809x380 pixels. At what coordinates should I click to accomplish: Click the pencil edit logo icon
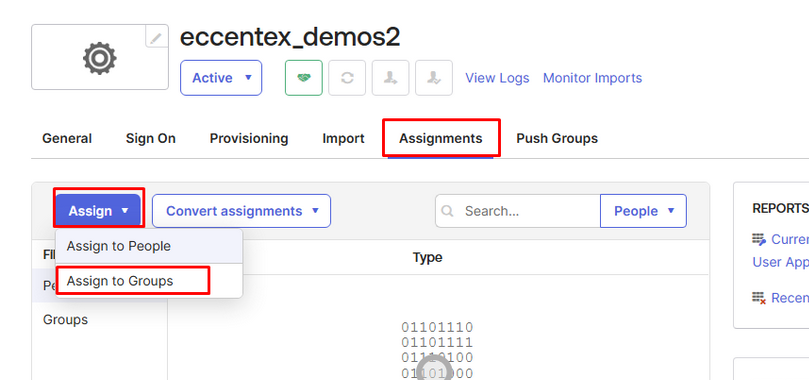coord(156,38)
